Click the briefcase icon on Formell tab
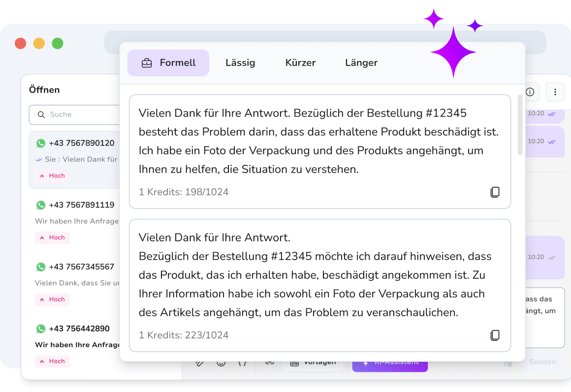This screenshot has width=571, height=392. [x=147, y=63]
